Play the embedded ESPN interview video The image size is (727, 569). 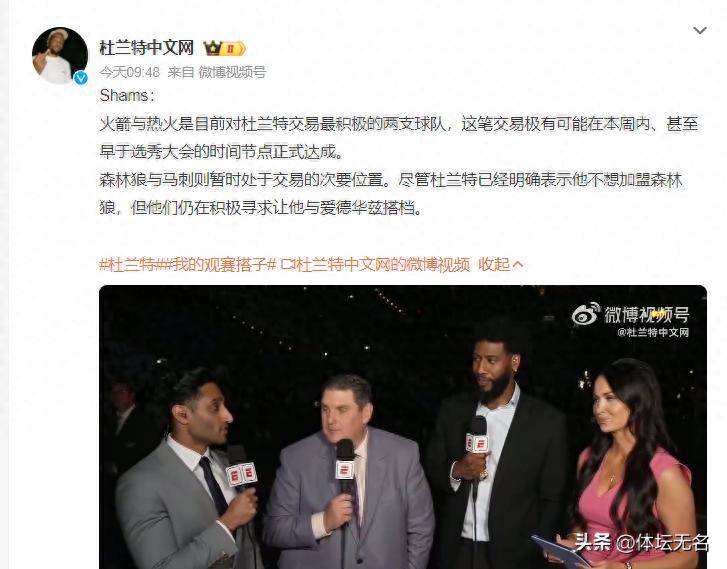(403, 427)
